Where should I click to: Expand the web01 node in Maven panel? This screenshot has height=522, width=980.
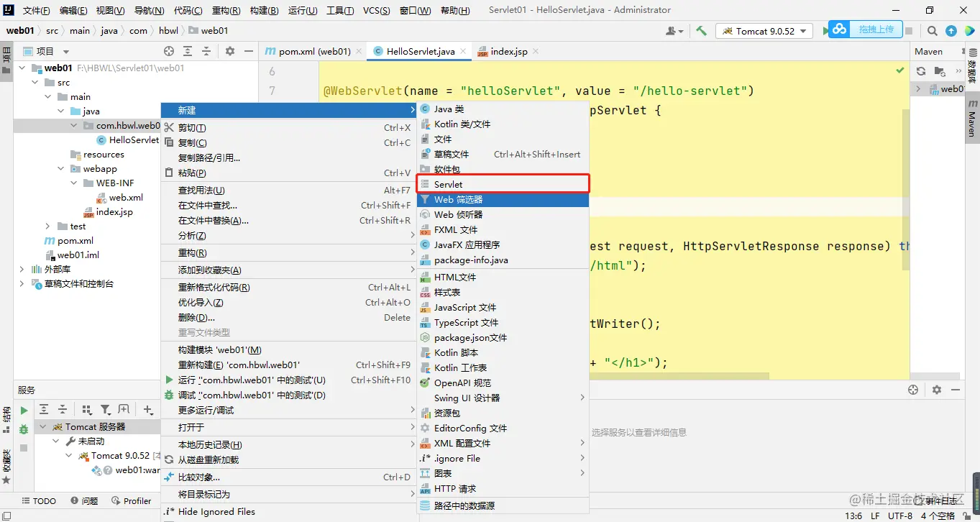click(x=918, y=89)
